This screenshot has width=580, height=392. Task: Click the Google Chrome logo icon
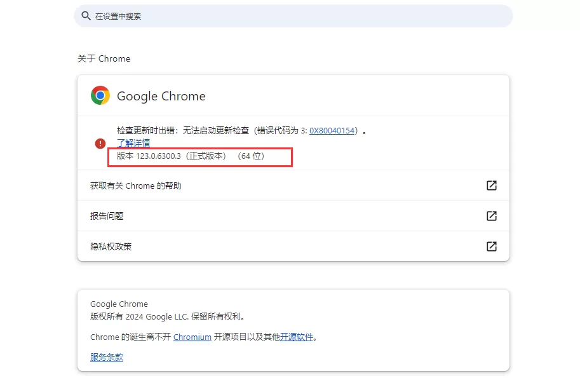point(100,95)
